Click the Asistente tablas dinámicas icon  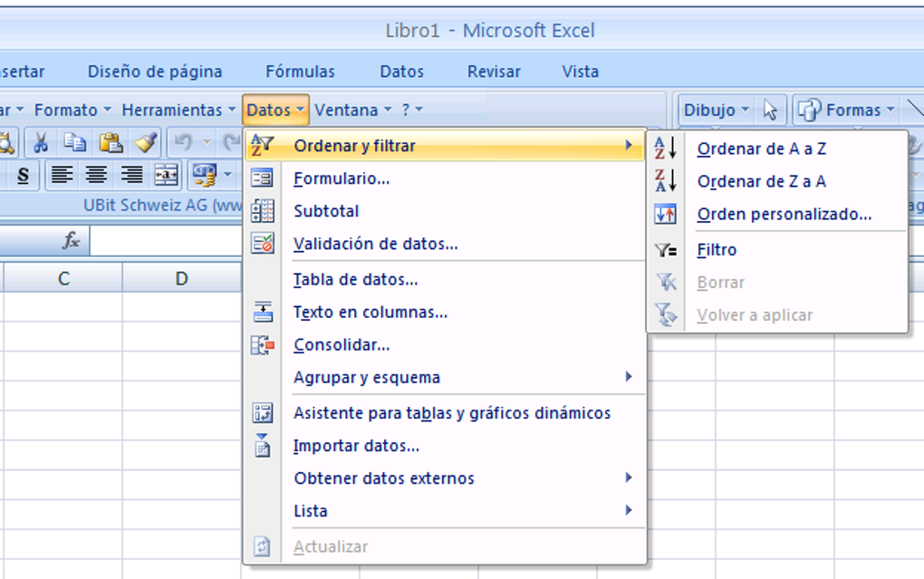coord(262,412)
